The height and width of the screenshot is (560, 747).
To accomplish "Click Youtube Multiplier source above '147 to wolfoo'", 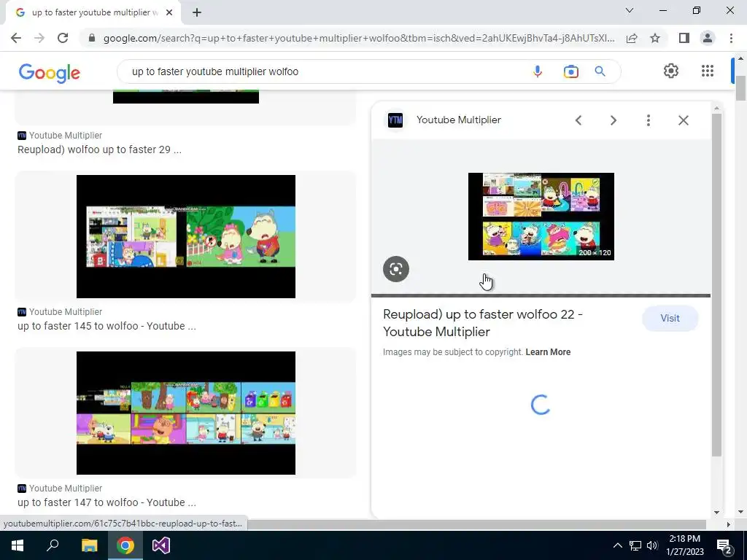I will click(x=65, y=488).
